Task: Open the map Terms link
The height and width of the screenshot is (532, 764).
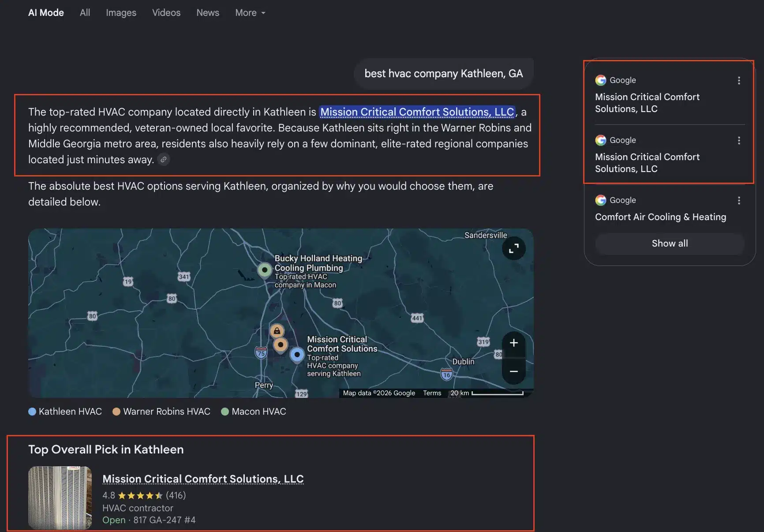Action: pos(432,393)
